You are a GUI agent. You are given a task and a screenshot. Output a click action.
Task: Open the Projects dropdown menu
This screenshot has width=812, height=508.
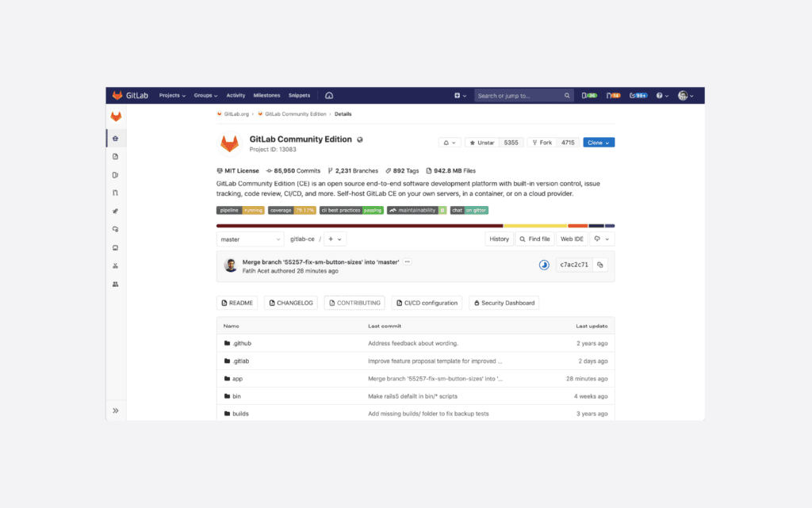point(172,96)
